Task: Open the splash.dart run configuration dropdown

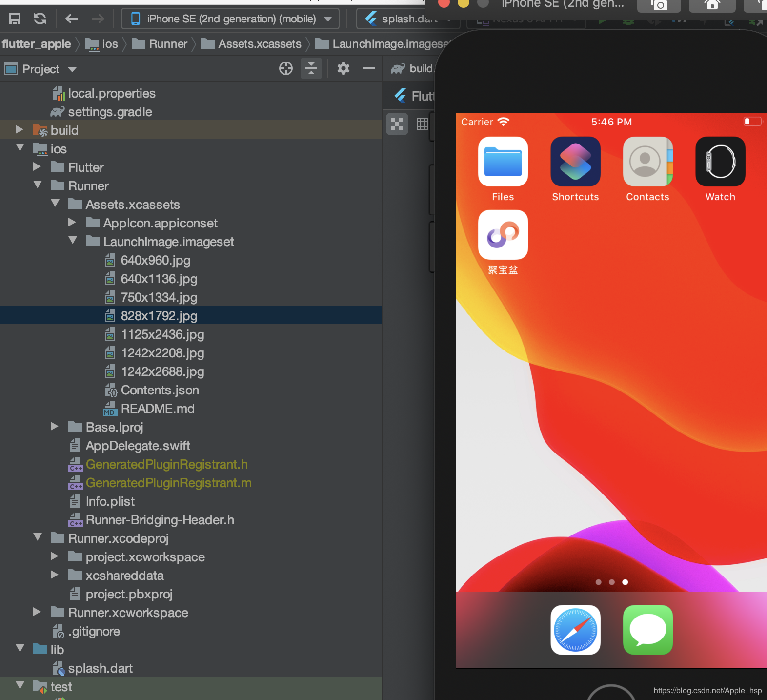Action: [407, 19]
